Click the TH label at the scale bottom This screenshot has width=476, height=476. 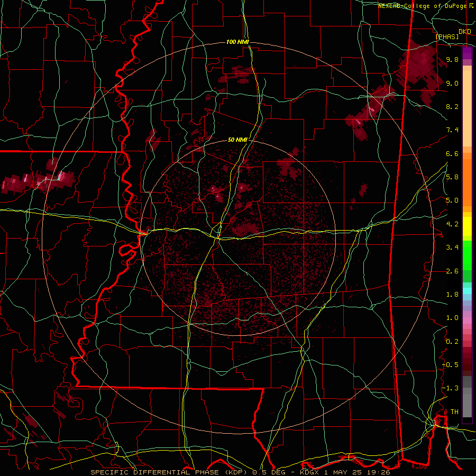[x=454, y=412]
